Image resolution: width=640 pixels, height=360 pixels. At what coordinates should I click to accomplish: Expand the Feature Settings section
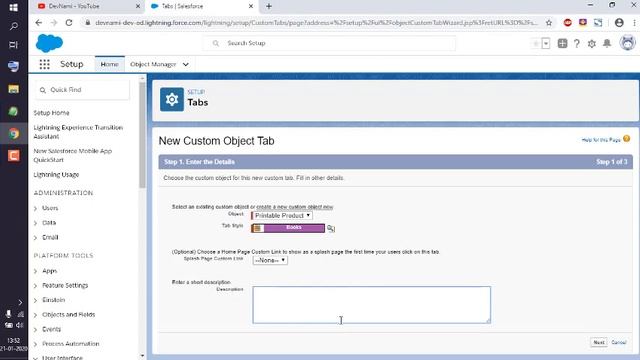point(36,286)
